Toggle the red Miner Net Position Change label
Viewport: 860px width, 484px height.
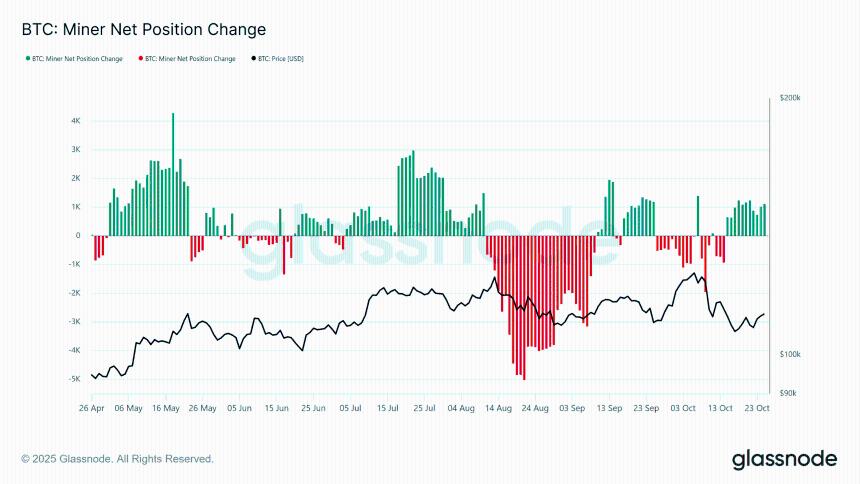[x=191, y=59]
